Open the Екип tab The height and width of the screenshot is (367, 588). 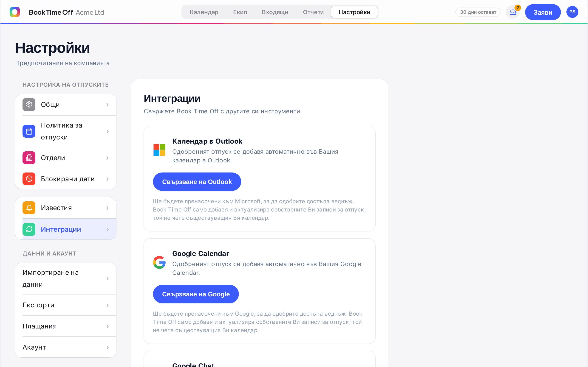[x=240, y=12]
